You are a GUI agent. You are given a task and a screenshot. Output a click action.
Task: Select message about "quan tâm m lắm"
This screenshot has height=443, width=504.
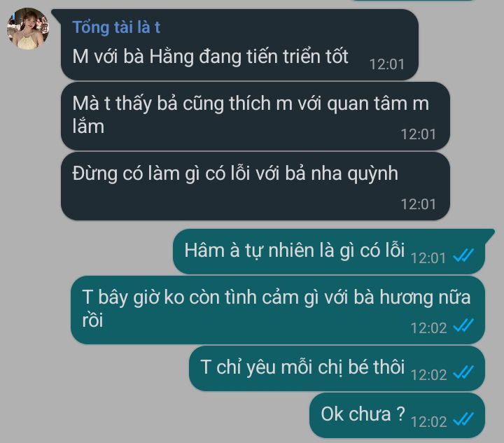[255, 116]
